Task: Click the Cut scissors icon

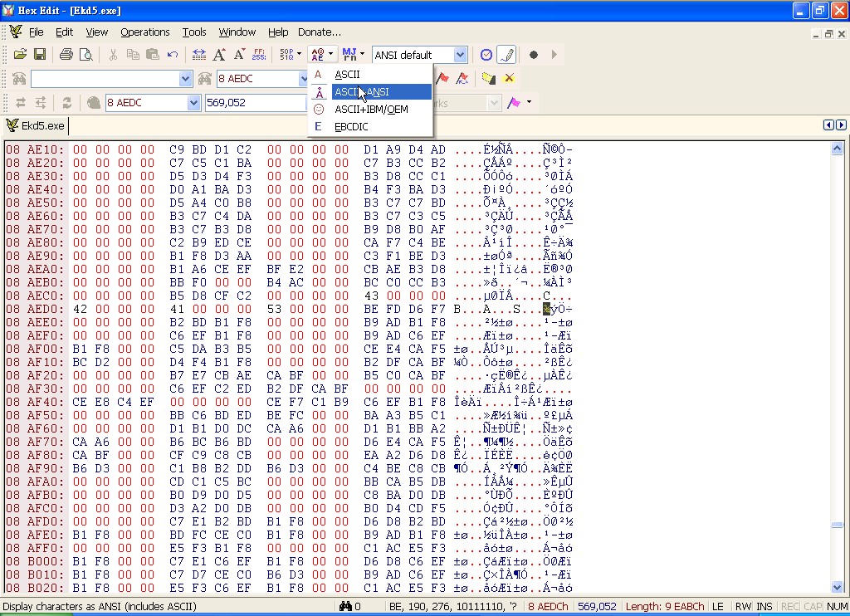Action: (x=113, y=54)
